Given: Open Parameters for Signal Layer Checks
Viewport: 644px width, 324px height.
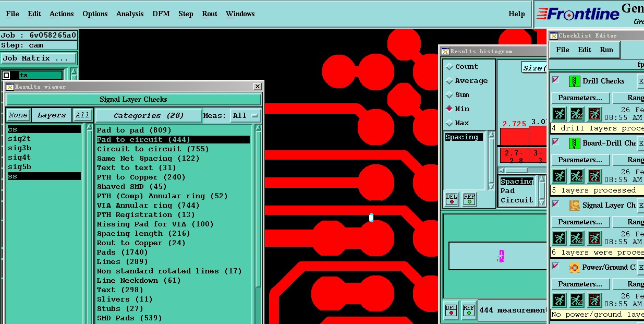Looking at the screenshot, I should click(580, 222).
